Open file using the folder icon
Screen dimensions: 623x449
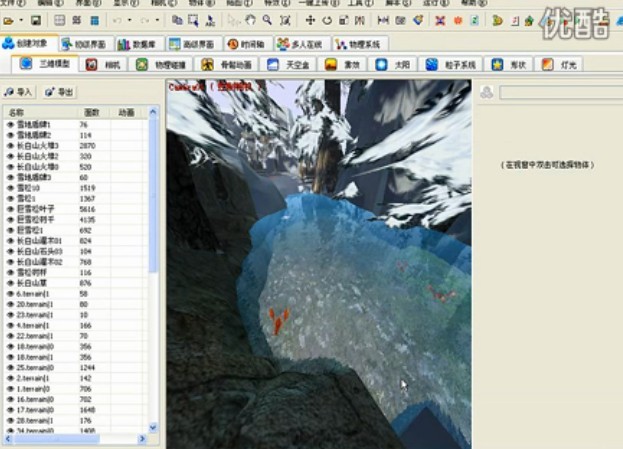[x=8, y=20]
